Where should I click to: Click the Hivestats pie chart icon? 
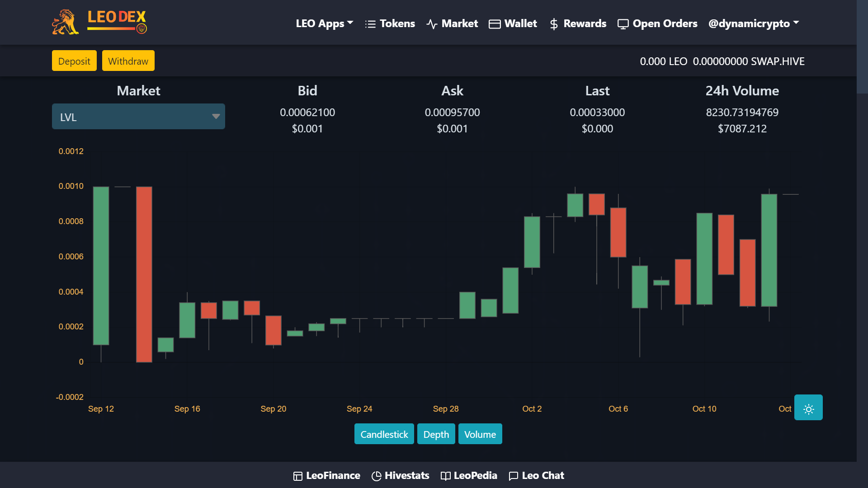(376, 476)
